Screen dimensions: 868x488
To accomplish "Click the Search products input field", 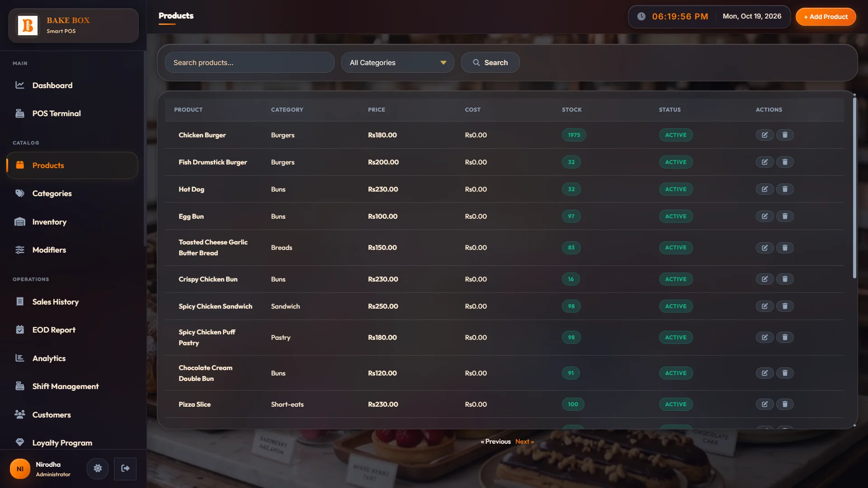I will tap(250, 62).
